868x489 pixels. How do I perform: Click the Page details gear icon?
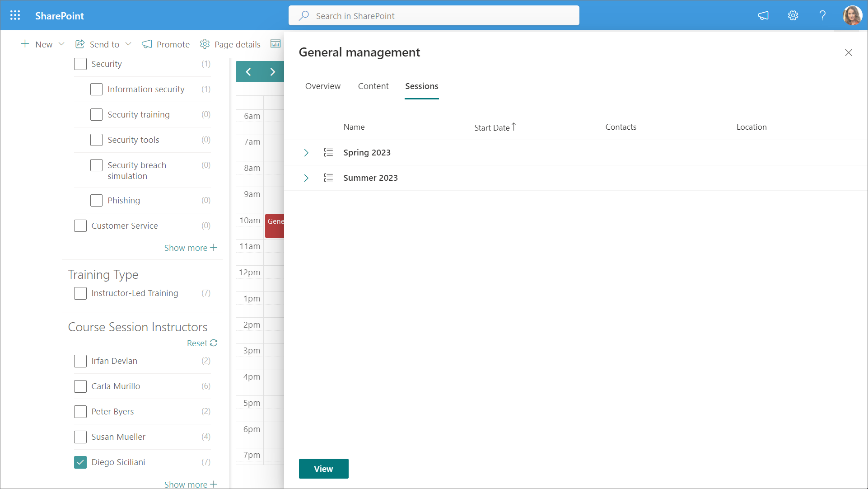coord(205,44)
